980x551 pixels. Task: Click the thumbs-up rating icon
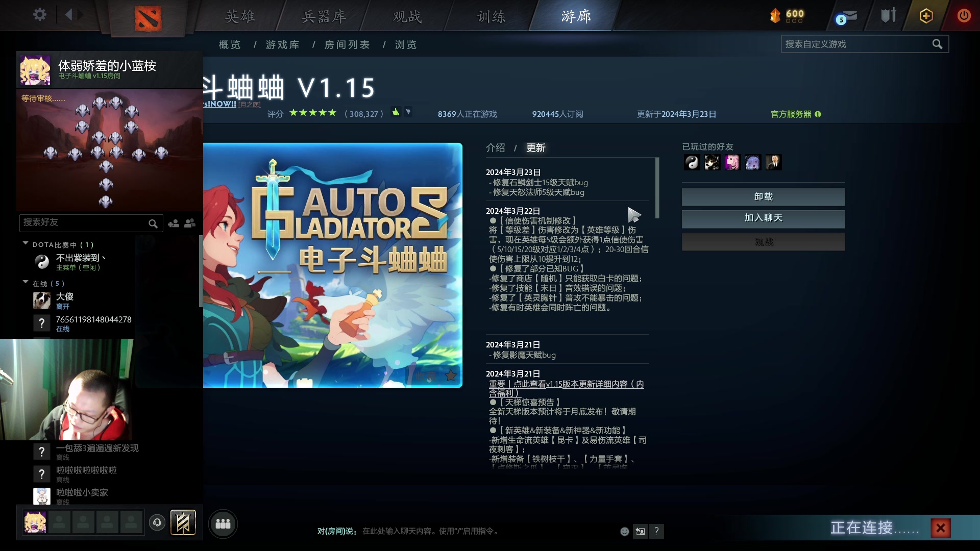click(396, 112)
